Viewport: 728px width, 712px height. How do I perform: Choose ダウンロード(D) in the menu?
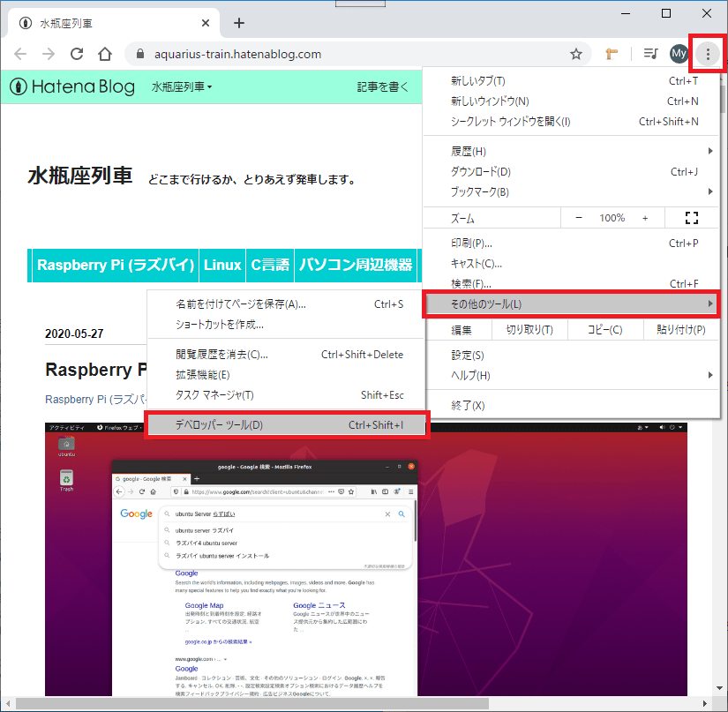click(x=572, y=172)
